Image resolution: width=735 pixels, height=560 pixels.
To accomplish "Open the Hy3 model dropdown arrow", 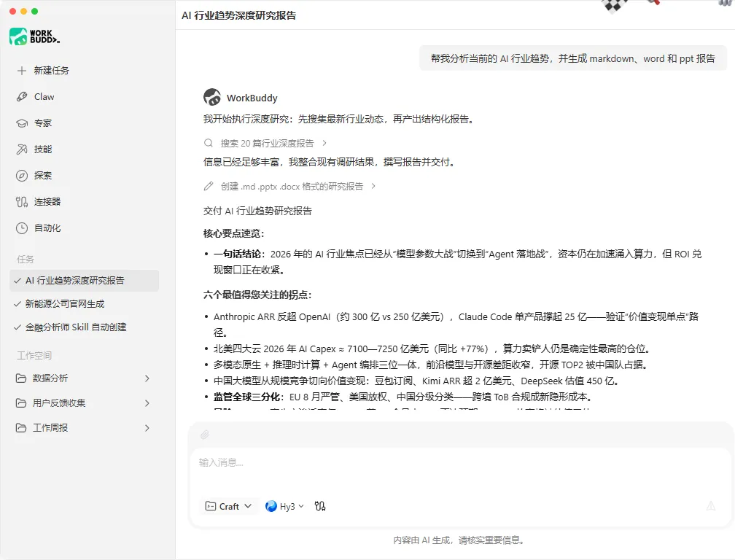I will (301, 506).
